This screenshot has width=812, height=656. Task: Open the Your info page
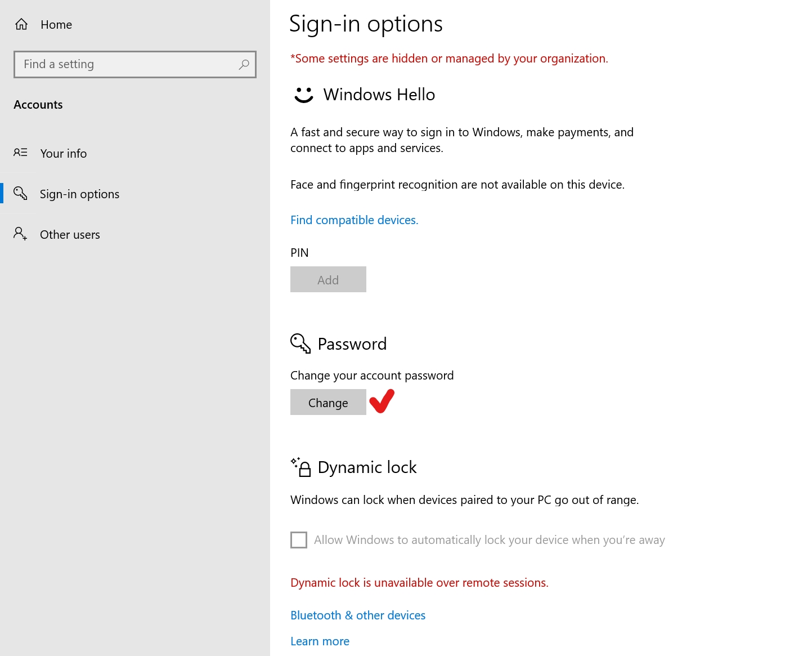(64, 154)
